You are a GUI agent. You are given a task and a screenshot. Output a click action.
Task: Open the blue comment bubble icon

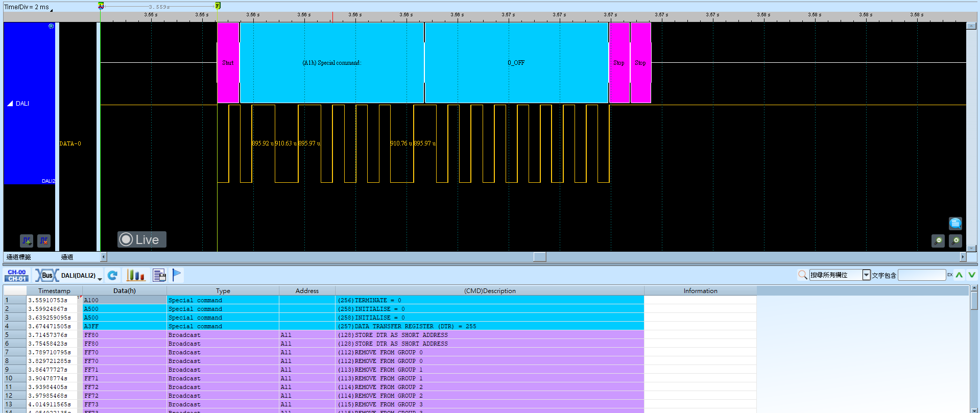tap(955, 223)
